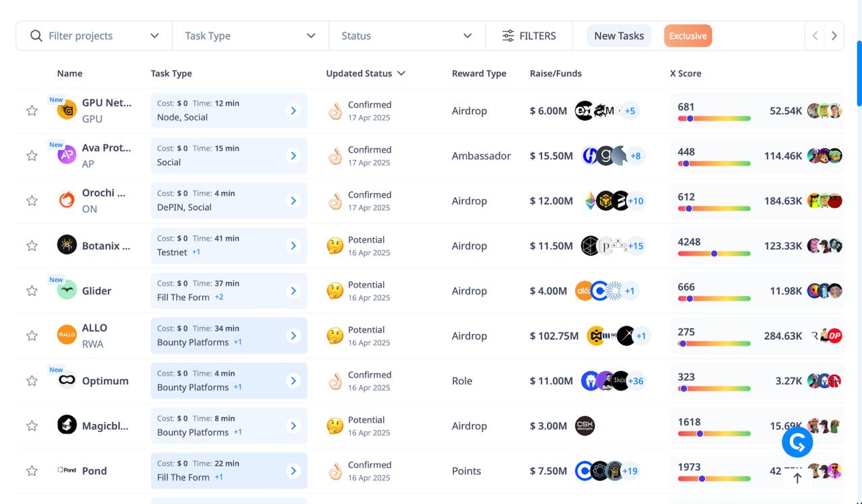The image size is (862, 504).
Task: Click Potential thinking emoji for Glider
Action: 335,291
